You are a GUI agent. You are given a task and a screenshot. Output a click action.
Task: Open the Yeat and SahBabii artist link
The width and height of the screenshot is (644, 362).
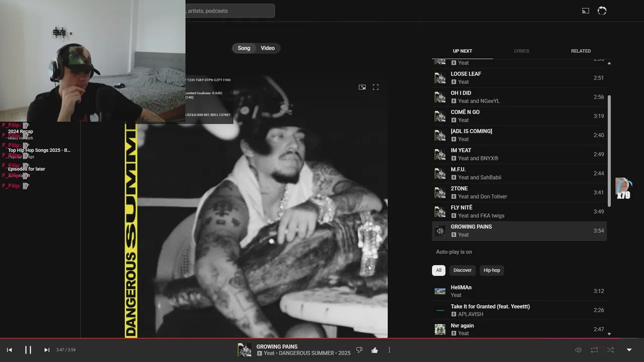[479, 177]
